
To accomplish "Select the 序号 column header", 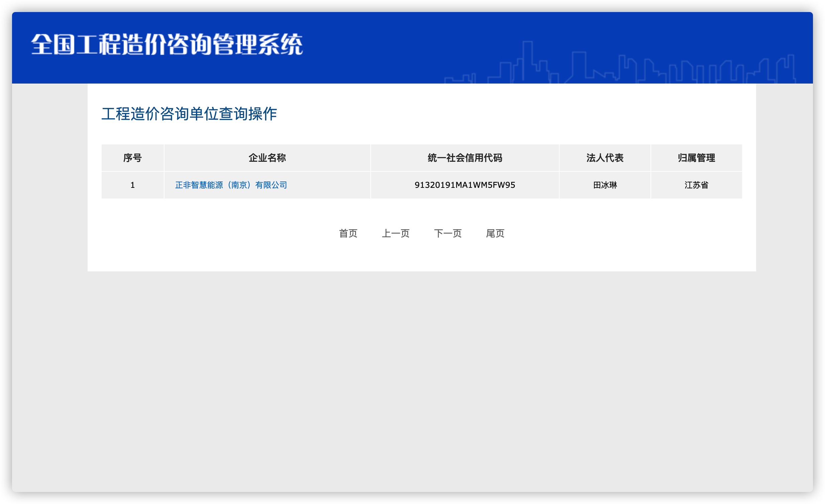I will coord(133,158).
